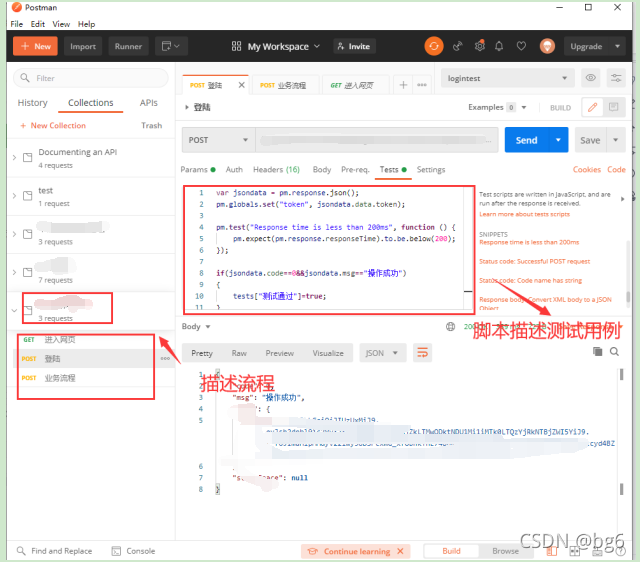
Task: Collapse the open 3 requests collection
Action: [x=14, y=311]
